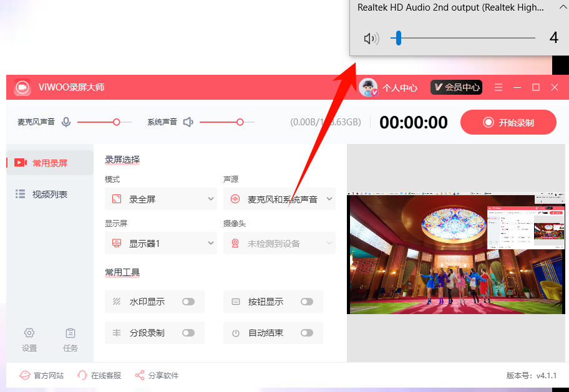The image size is (569, 392).
Task: Open the hamburger menu icon
Action: (498, 87)
